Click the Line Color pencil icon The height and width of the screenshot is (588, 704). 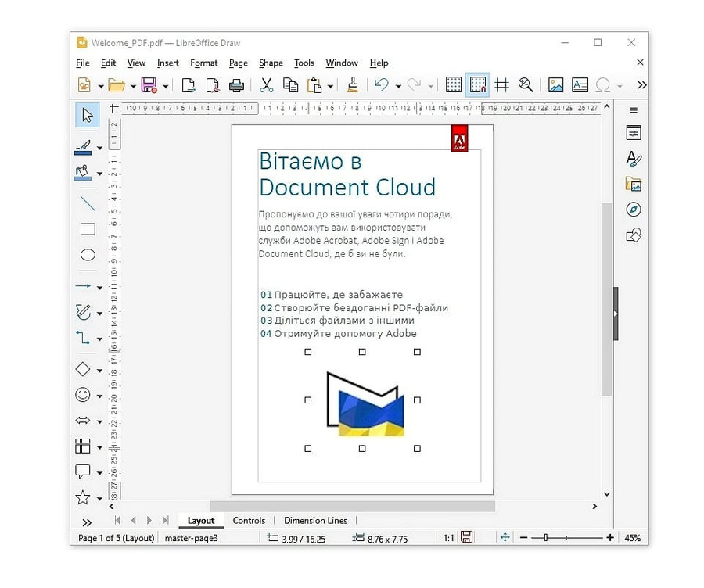tap(83, 147)
